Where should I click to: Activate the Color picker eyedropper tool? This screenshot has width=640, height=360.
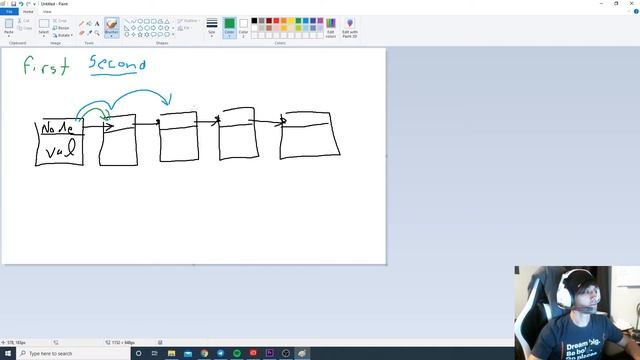click(89, 33)
